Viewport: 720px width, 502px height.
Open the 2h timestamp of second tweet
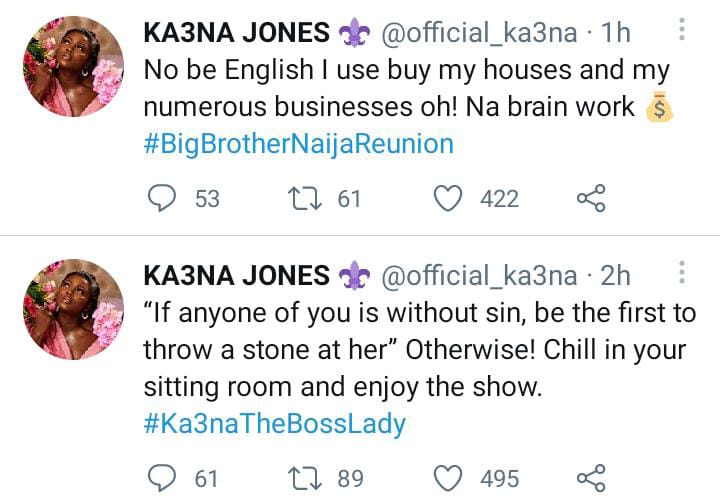(617, 275)
